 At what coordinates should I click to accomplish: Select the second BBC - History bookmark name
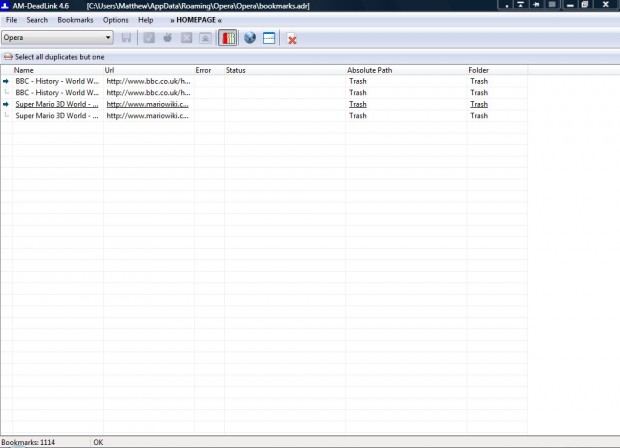57,93
